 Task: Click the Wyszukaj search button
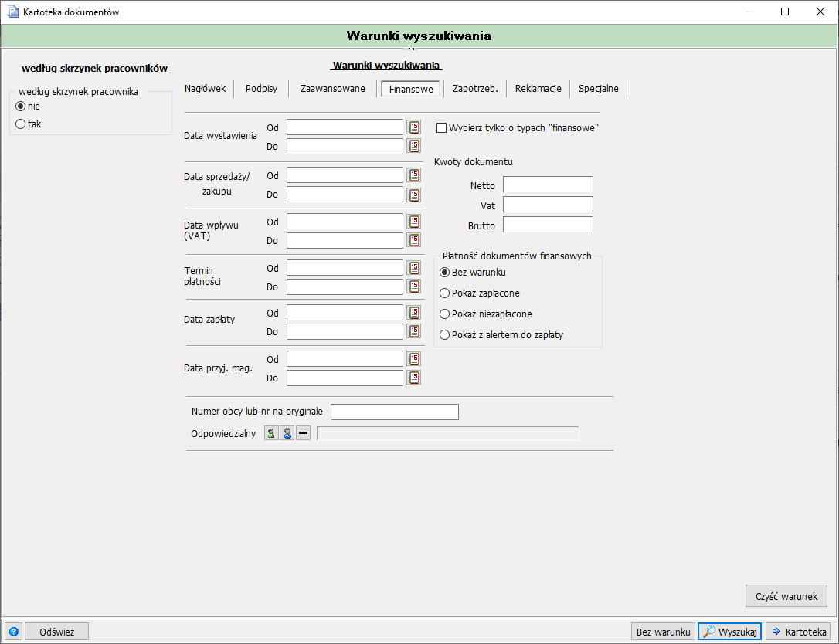730,632
